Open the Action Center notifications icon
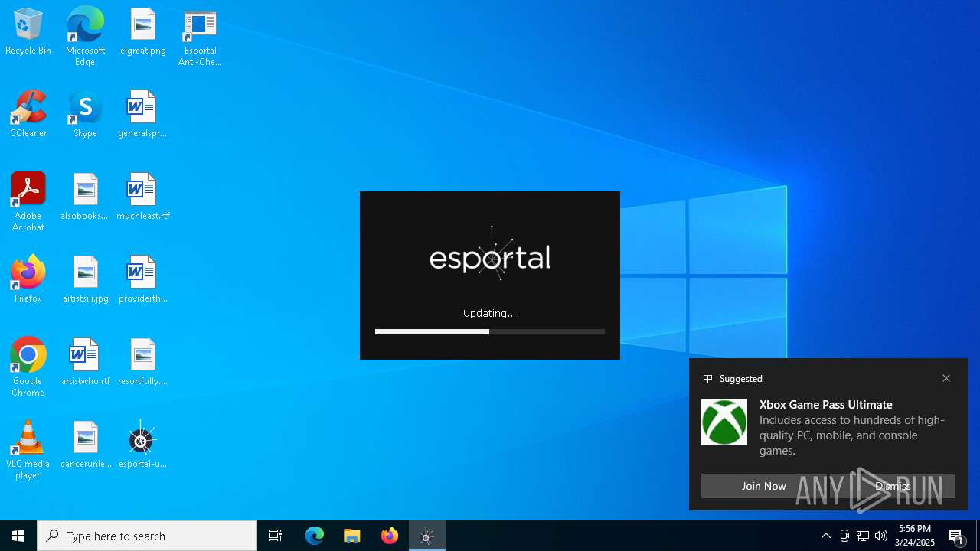 pyautogui.click(x=956, y=536)
